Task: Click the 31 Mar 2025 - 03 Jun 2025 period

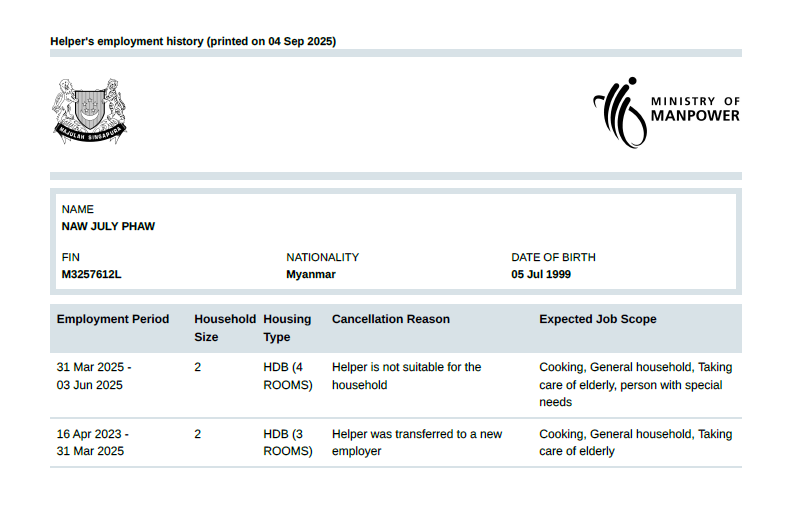Action: click(x=94, y=376)
